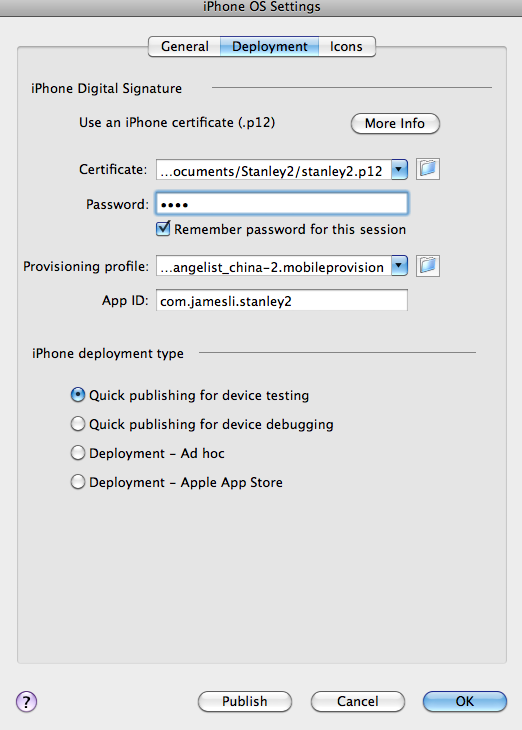The image size is (522, 730).
Task: Browse for provisioning profile via folder icon
Action: 427,266
